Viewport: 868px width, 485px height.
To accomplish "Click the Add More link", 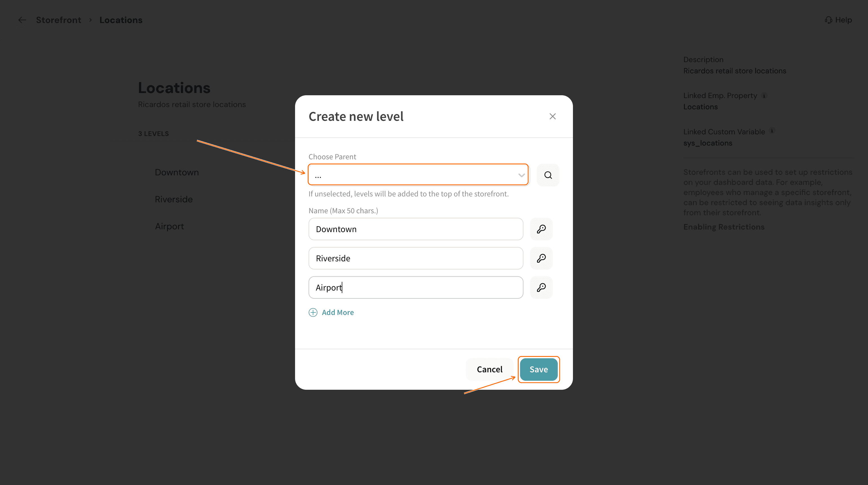I will 338,312.
